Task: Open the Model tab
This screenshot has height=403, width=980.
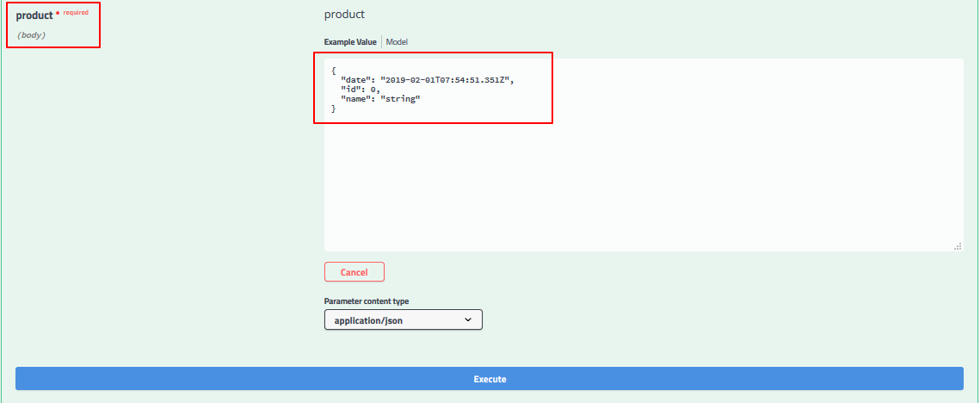Action: 397,42
